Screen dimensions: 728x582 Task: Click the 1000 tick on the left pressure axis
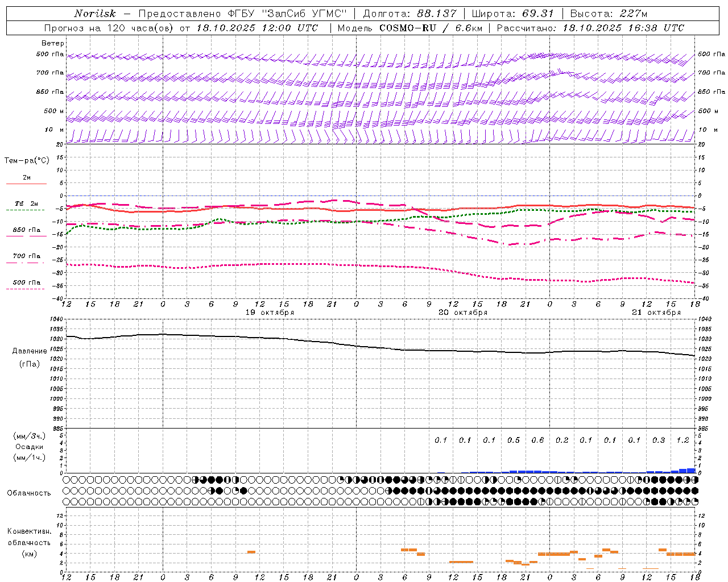pyautogui.click(x=57, y=399)
